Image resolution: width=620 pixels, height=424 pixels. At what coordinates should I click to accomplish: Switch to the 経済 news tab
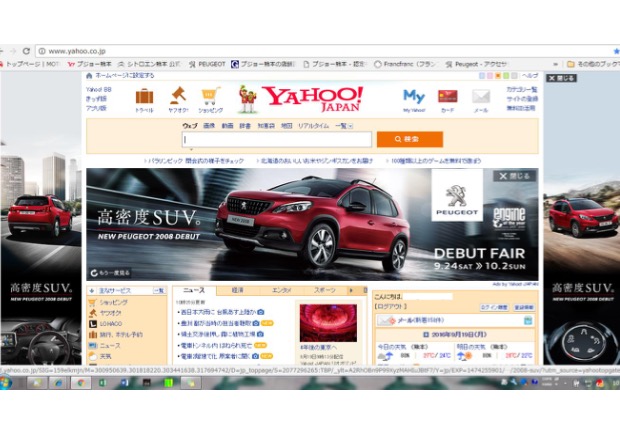(238, 289)
